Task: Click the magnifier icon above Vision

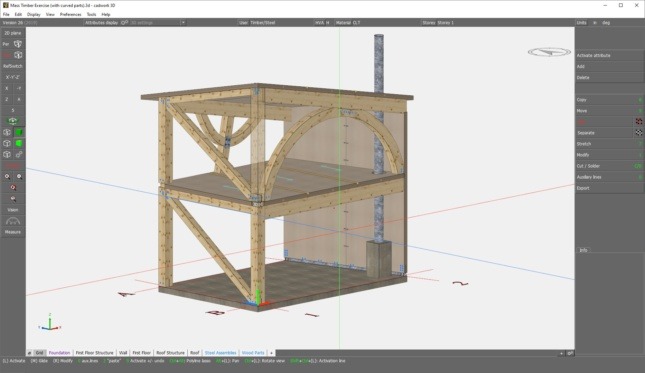Action: click(x=13, y=199)
